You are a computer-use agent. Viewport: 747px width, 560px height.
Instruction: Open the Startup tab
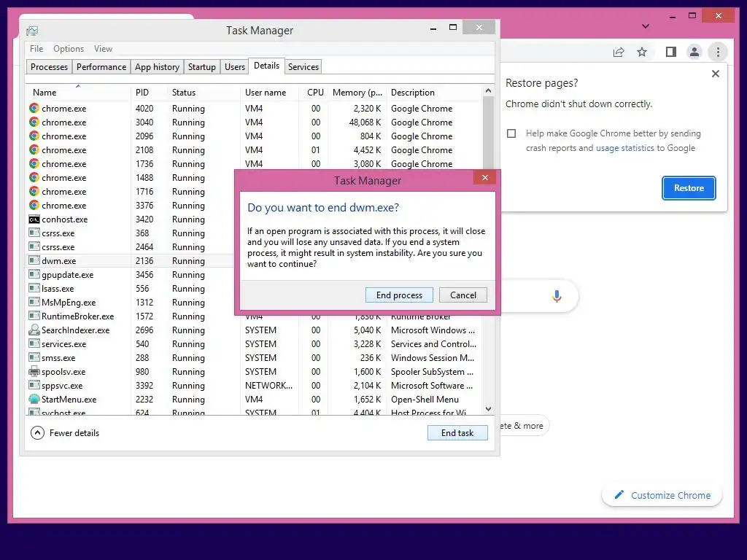(x=201, y=66)
